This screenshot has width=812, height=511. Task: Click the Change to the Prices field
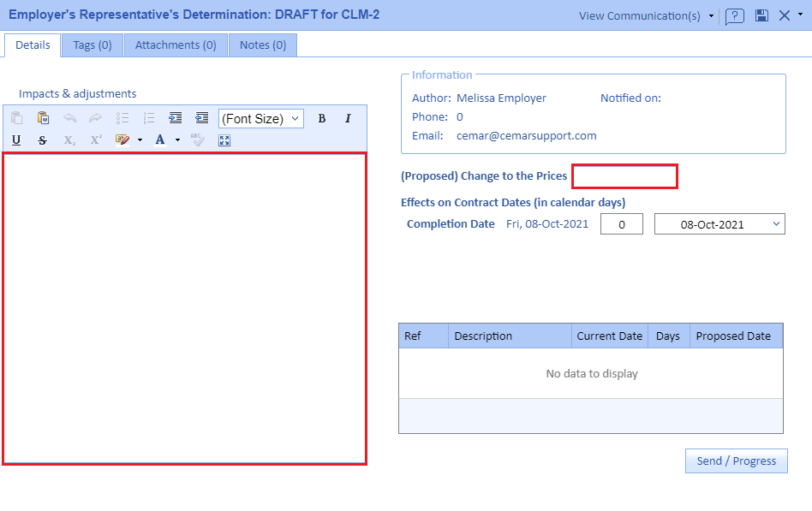click(624, 176)
